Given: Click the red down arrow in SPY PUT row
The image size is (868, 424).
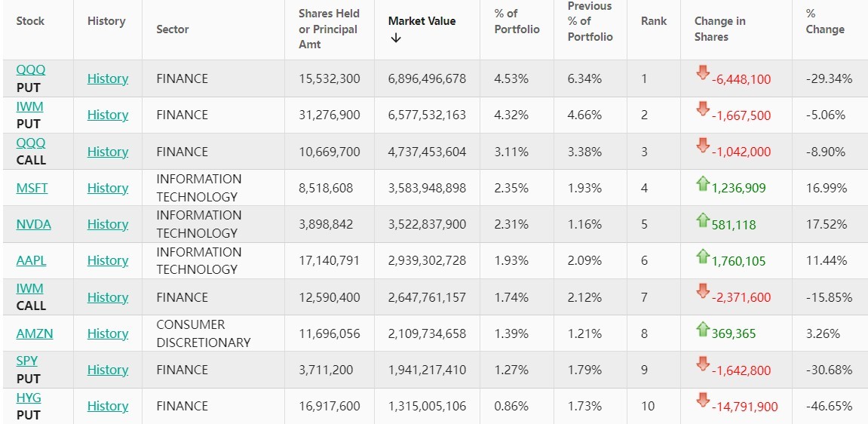Looking at the screenshot, I should [x=703, y=364].
